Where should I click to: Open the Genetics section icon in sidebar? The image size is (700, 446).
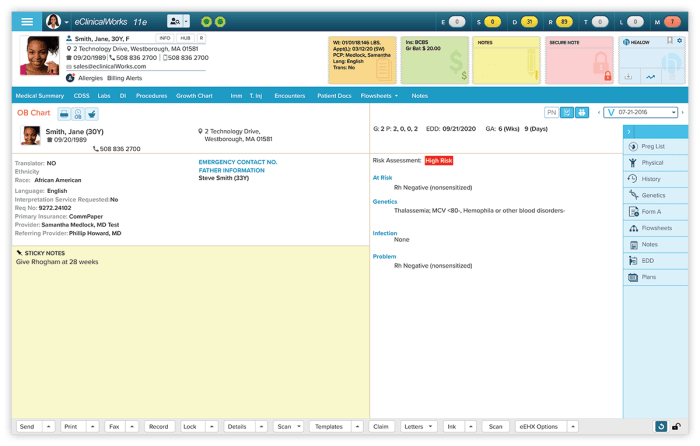pos(633,195)
